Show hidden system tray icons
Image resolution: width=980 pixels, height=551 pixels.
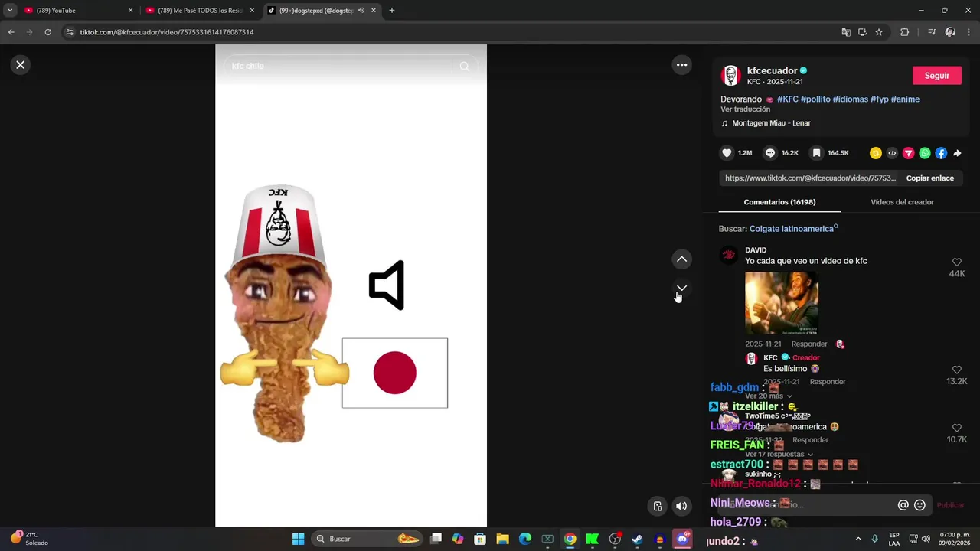click(857, 539)
